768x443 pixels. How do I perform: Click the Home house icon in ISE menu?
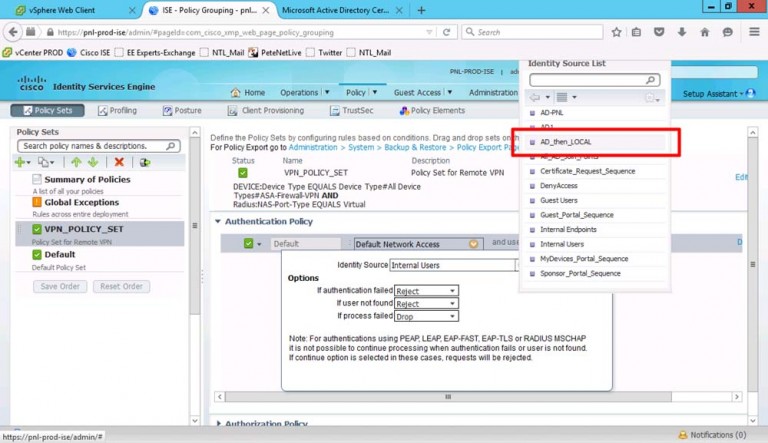(236, 92)
